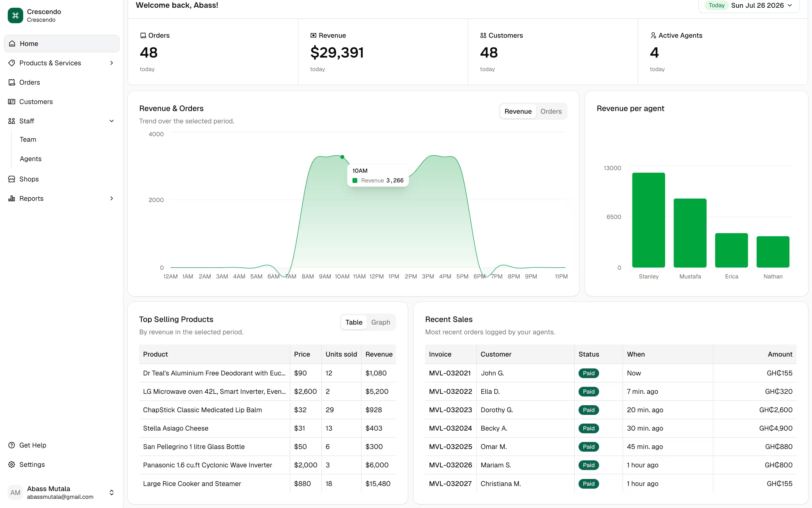Click the Home house icon
Image resolution: width=812 pixels, height=508 pixels.
pos(12,44)
